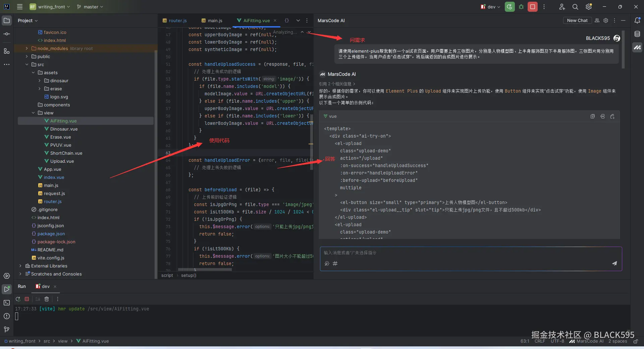Expand the public folder

tap(27, 56)
